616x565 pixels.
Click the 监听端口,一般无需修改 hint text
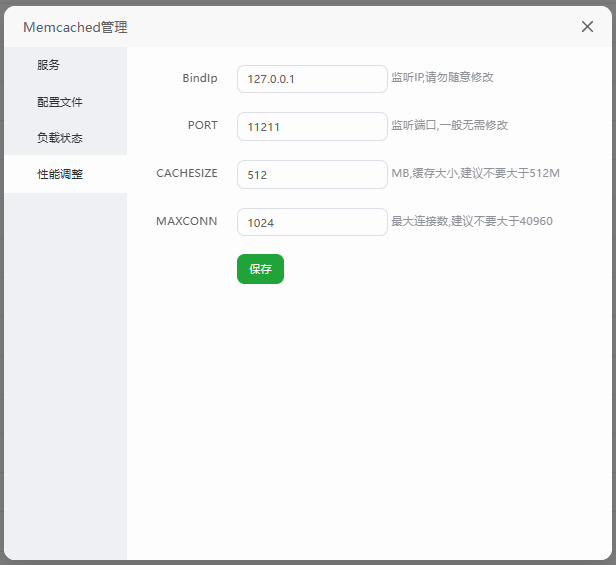tap(449, 125)
